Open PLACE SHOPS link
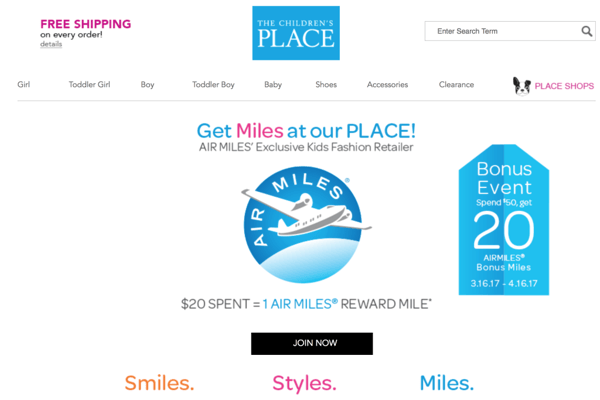 (x=564, y=86)
